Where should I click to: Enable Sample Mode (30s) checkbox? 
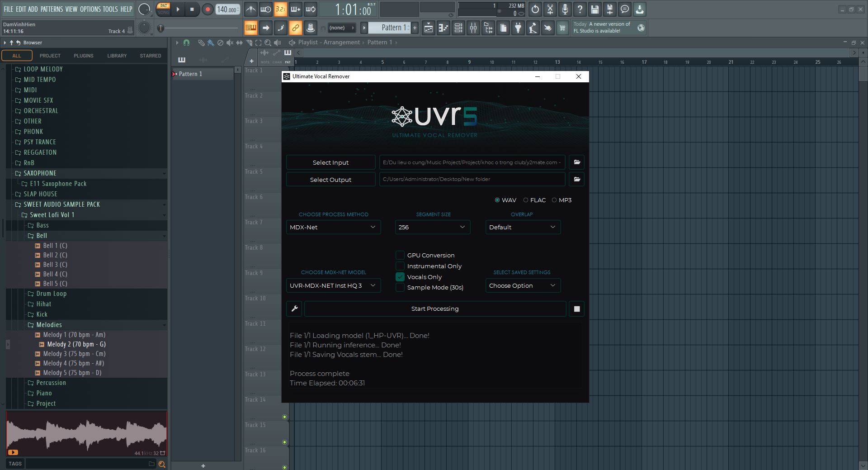point(400,287)
